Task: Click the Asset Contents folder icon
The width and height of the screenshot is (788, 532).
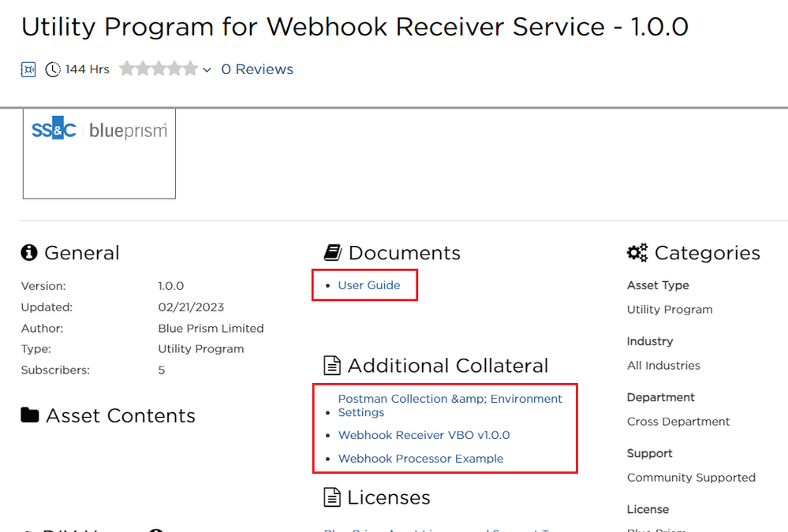Action: (x=30, y=415)
